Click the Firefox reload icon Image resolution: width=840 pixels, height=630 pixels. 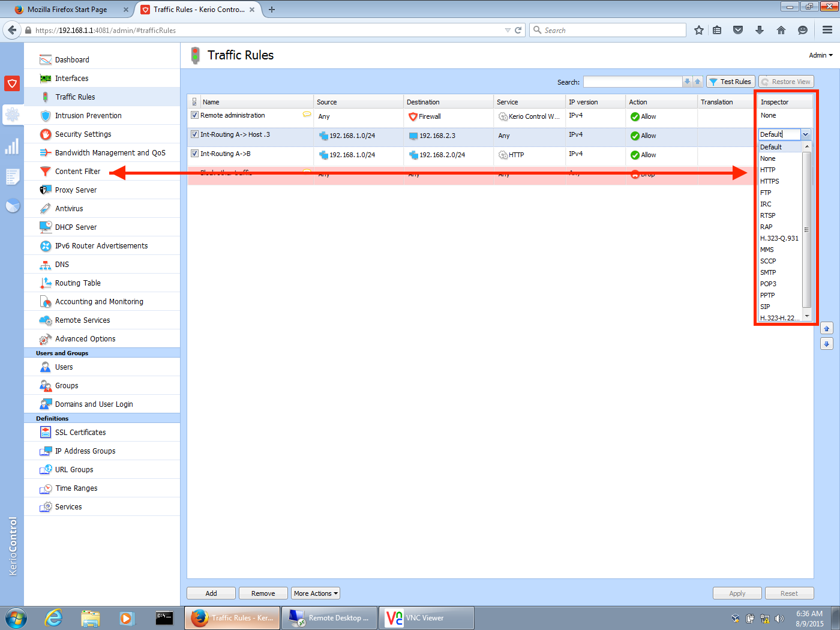518,30
